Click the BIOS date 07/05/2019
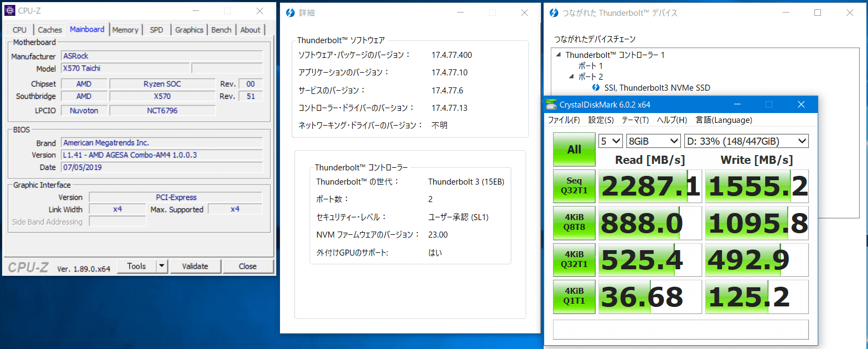The image size is (868, 349). [162, 167]
